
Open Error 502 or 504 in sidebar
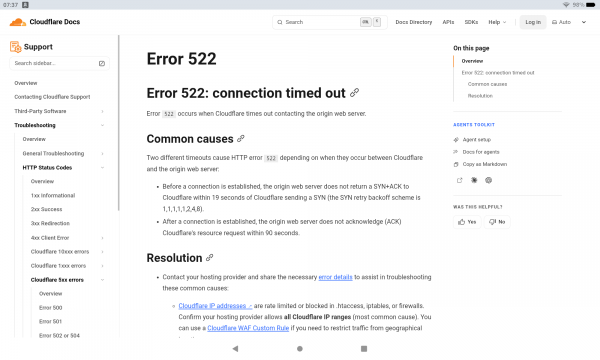[59, 336]
